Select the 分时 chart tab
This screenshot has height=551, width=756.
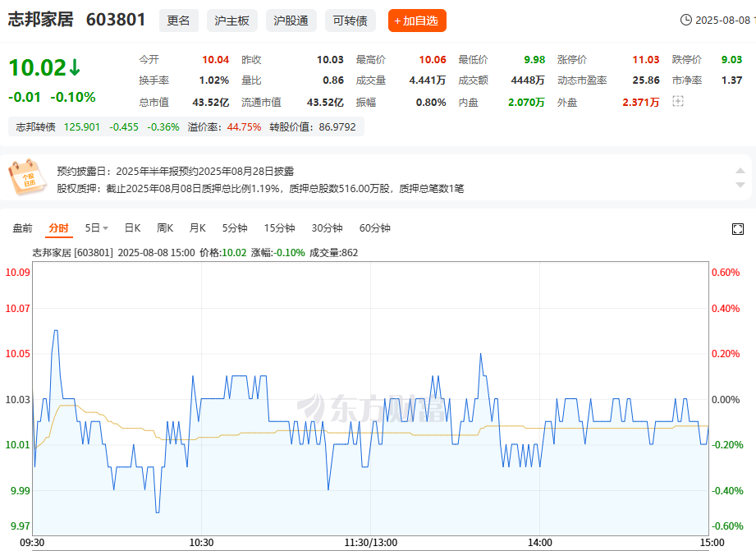(59, 227)
